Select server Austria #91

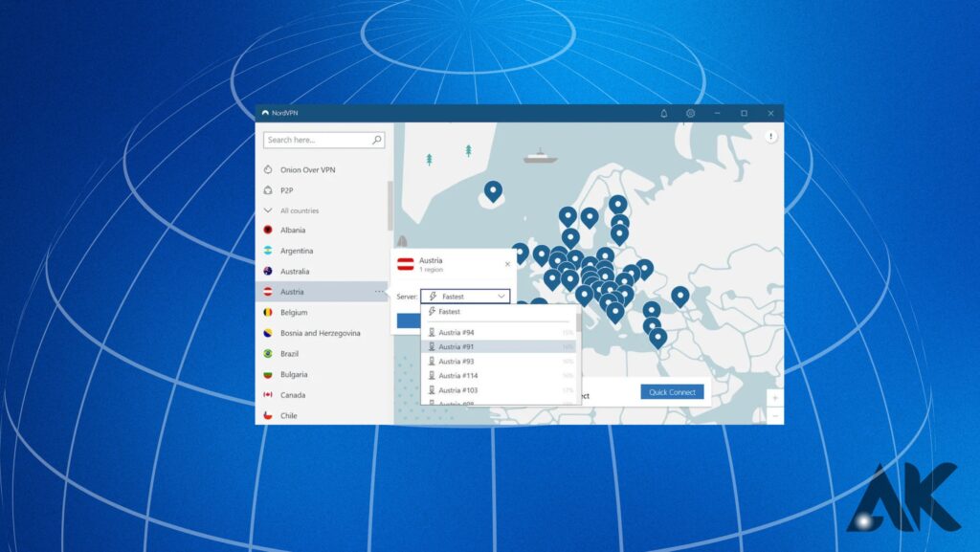click(x=498, y=346)
